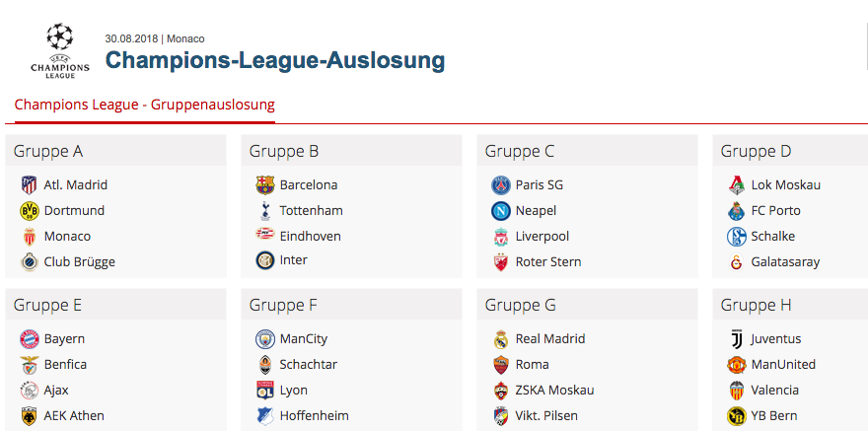
Task: Select the Champions League - Gruppenauslosung tab
Action: tap(144, 105)
